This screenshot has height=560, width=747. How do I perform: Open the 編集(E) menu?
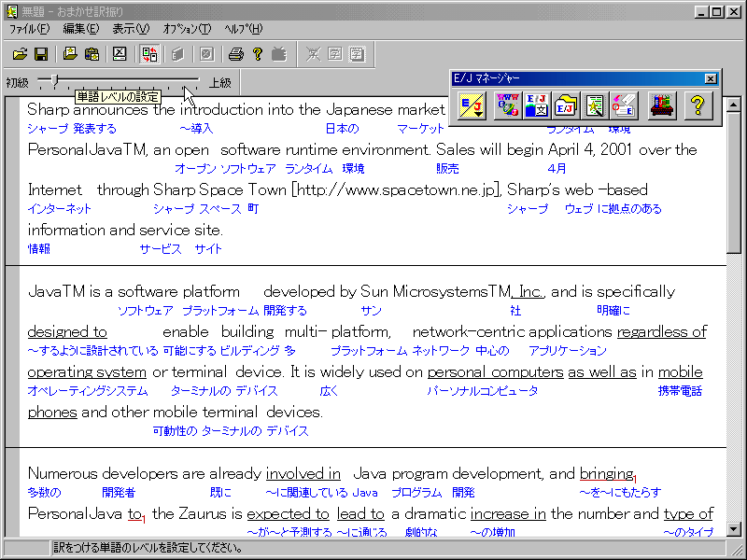[81, 29]
